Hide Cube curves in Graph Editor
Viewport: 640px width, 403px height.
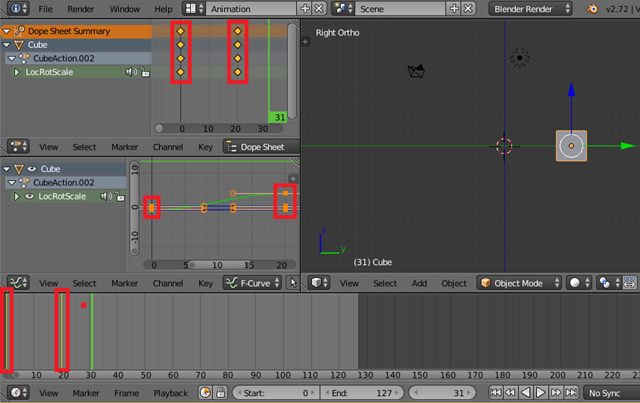(31, 169)
